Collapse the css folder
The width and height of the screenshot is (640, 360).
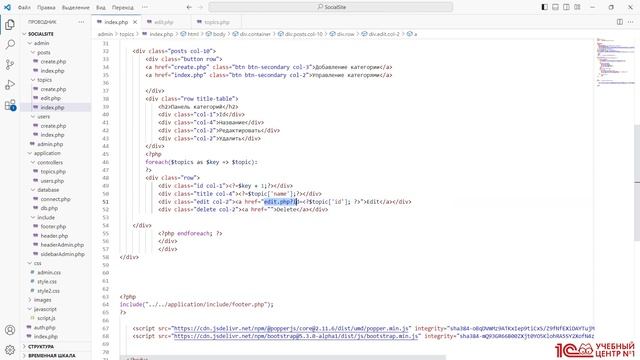pyautogui.click(x=38, y=263)
